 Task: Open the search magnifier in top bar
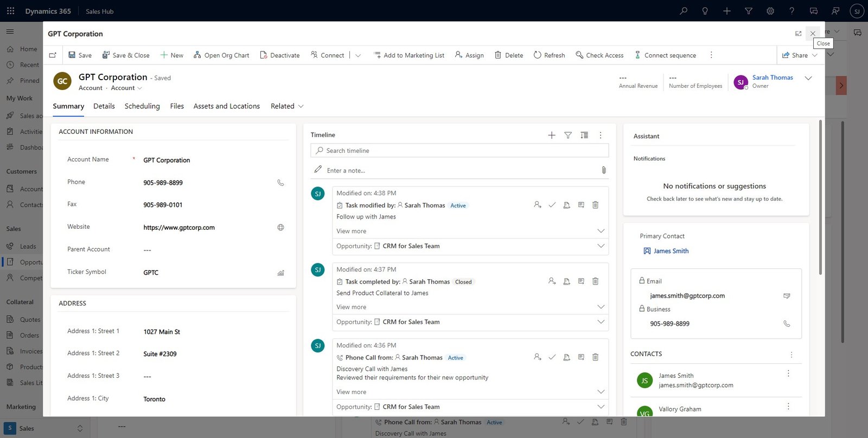click(x=684, y=11)
